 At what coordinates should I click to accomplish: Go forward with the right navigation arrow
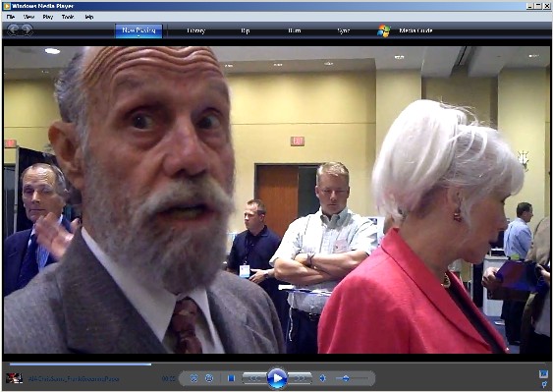[x=28, y=30]
